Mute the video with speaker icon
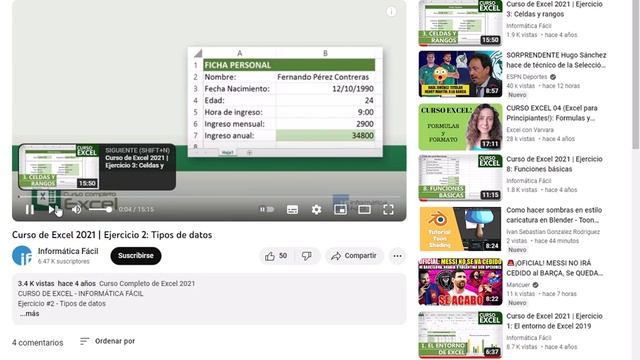The width and height of the screenshot is (640, 360). click(76, 210)
